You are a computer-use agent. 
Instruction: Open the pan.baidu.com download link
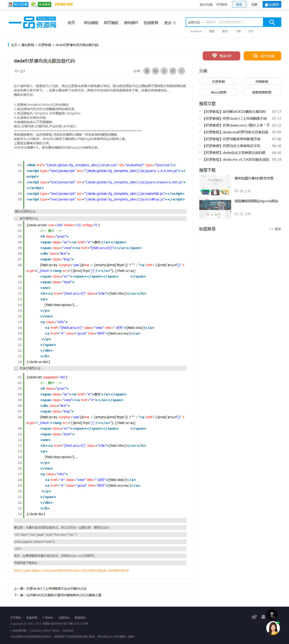[71, 571]
